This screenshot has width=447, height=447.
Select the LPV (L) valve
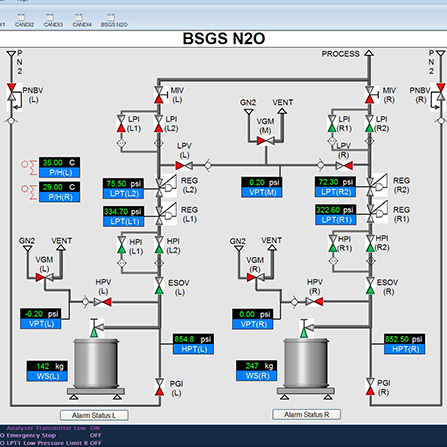pos(184,165)
